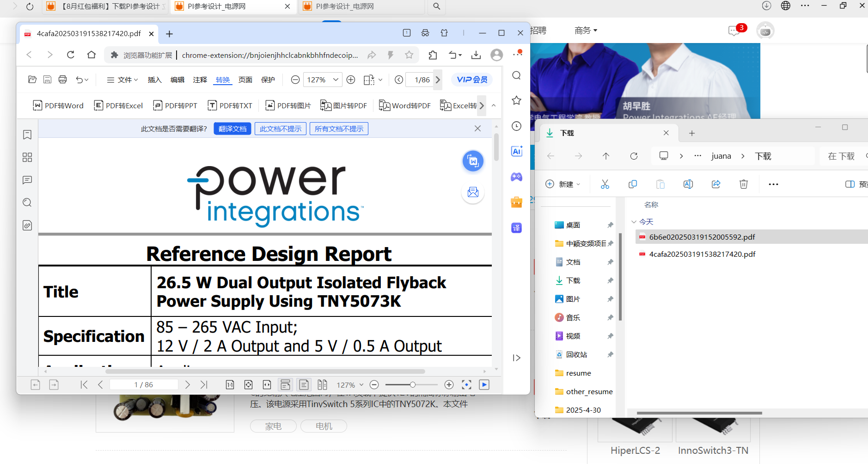This screenshot has height=464, width=868.
Task: Open the 注释 menu tab
Action: coord(200,80)
